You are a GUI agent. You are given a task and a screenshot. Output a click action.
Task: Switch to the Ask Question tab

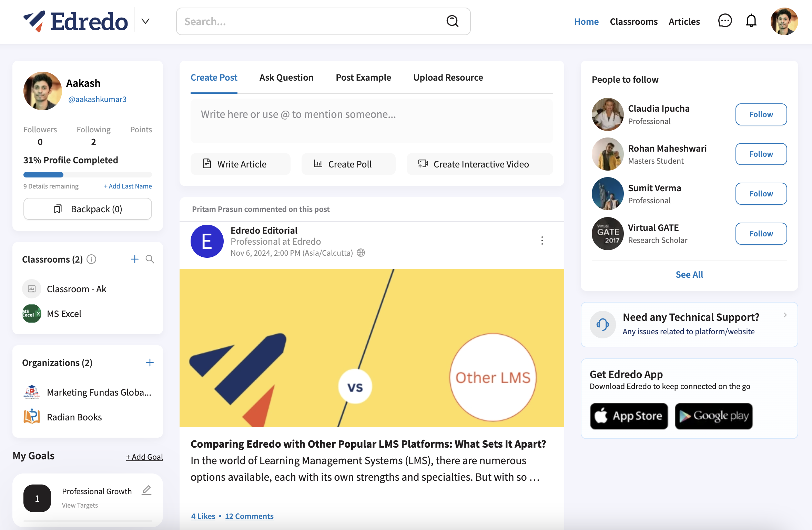[286, 78]
